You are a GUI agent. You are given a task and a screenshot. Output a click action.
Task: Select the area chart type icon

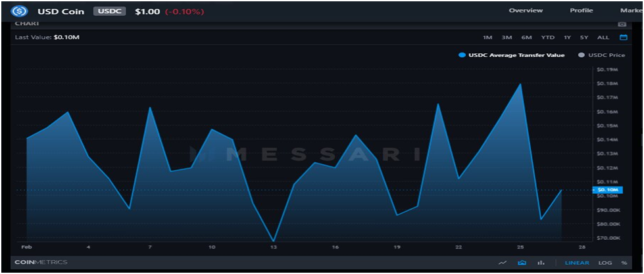click(522, 263)
